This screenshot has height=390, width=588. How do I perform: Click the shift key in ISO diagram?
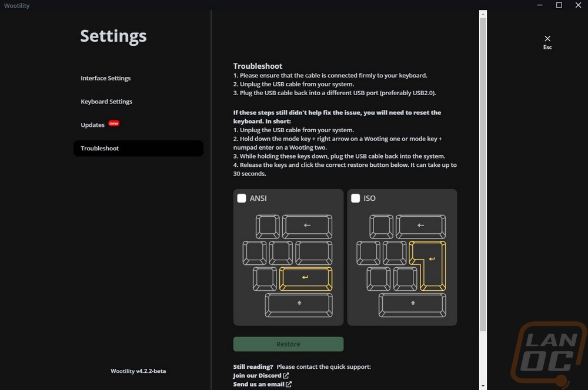pyautogui.click(x=413, y=305)
